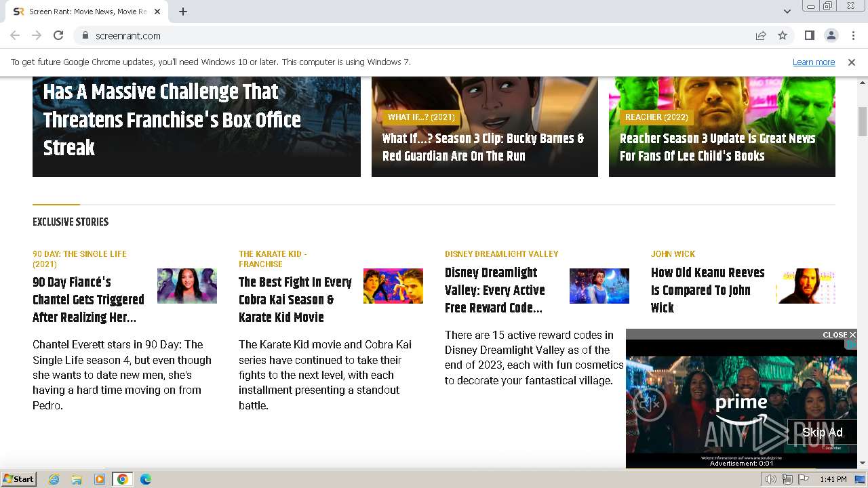Open the network tray icon

(787, 479)
